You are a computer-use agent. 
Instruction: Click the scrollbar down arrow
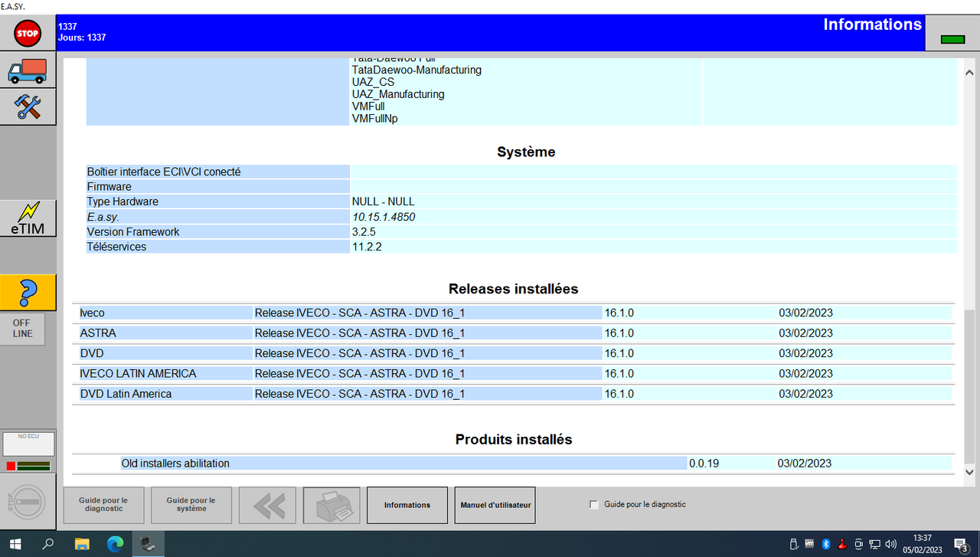click(x=970, y=473)
